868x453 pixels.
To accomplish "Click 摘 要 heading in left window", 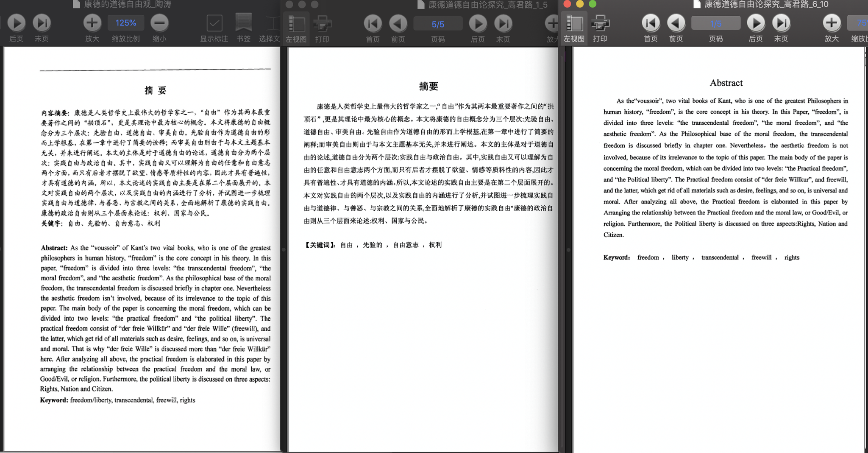I will [156, 90].
